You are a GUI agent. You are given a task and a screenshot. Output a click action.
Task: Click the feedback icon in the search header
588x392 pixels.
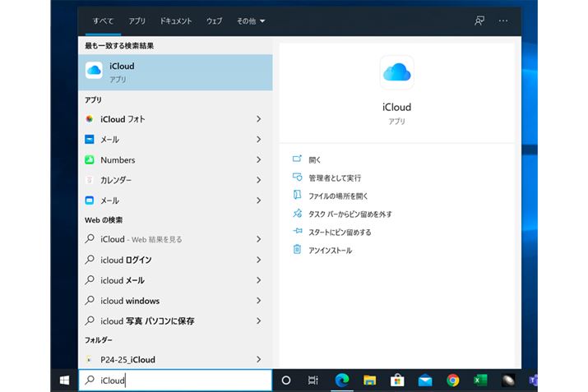[479, 21]
